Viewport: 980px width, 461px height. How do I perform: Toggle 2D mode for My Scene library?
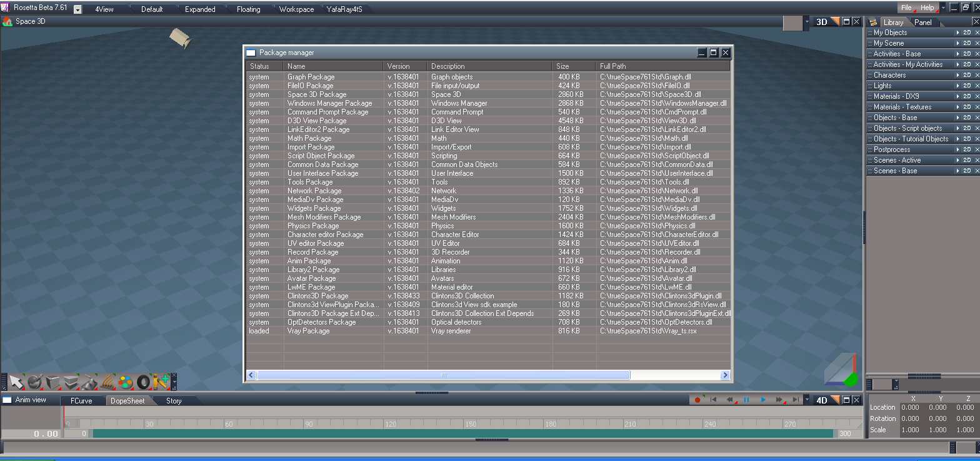click(967, 43)
